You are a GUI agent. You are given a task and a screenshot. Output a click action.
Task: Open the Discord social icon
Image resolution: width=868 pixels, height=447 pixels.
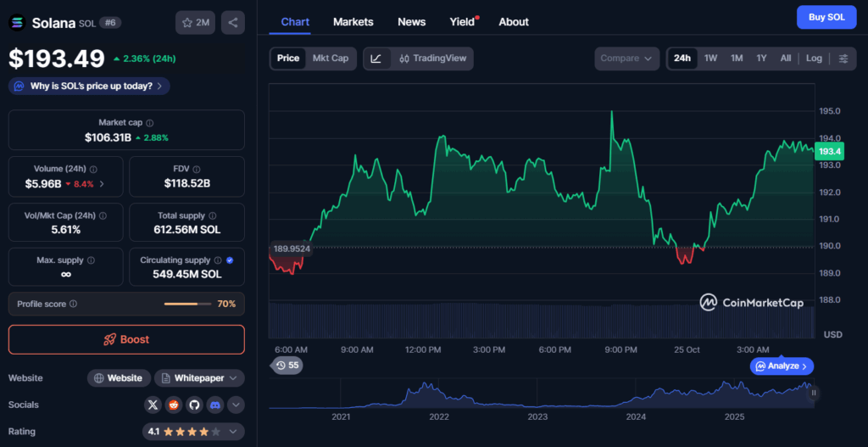[214, 405]
